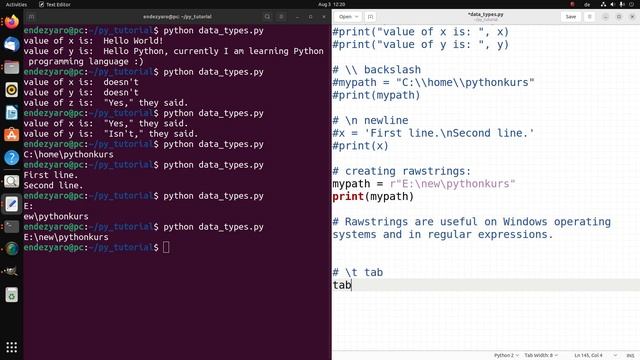Open Rhythmbox music player from dock
This screenshot has height=360, width=640.
click(11, 89)
